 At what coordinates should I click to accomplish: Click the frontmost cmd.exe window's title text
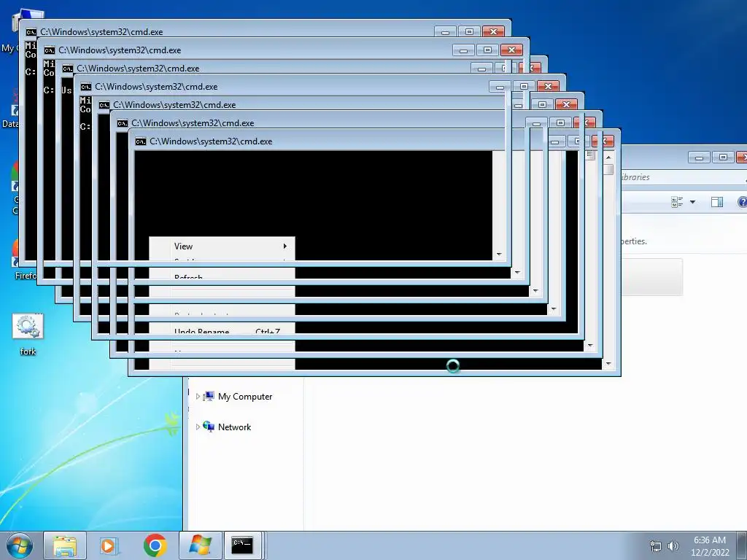point(211,141)
